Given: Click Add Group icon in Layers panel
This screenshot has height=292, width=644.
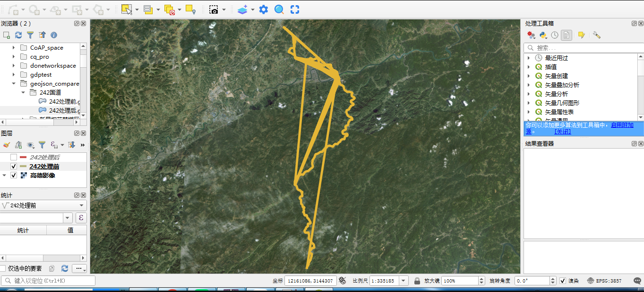Looking at the screenshot, I should pos(18,145).
